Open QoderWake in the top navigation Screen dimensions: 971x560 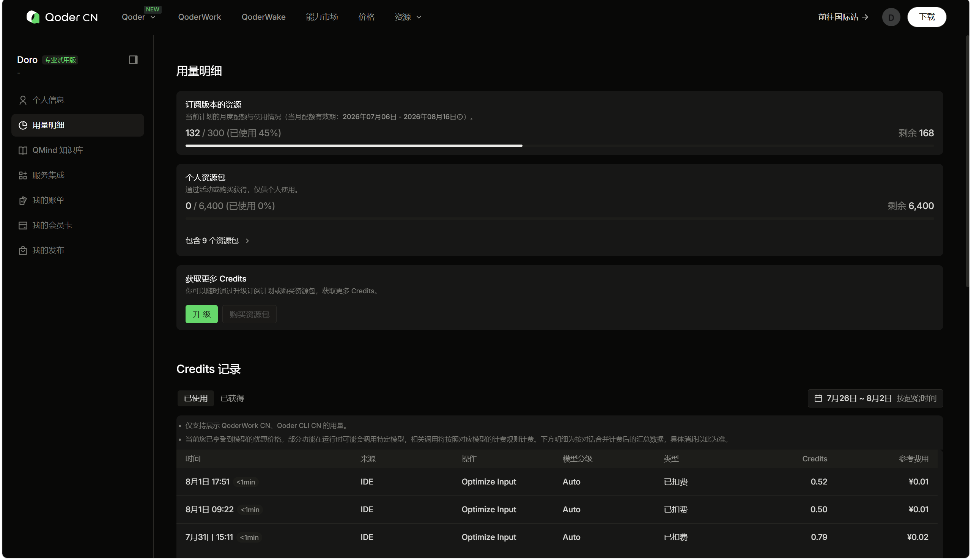(263, 17)
